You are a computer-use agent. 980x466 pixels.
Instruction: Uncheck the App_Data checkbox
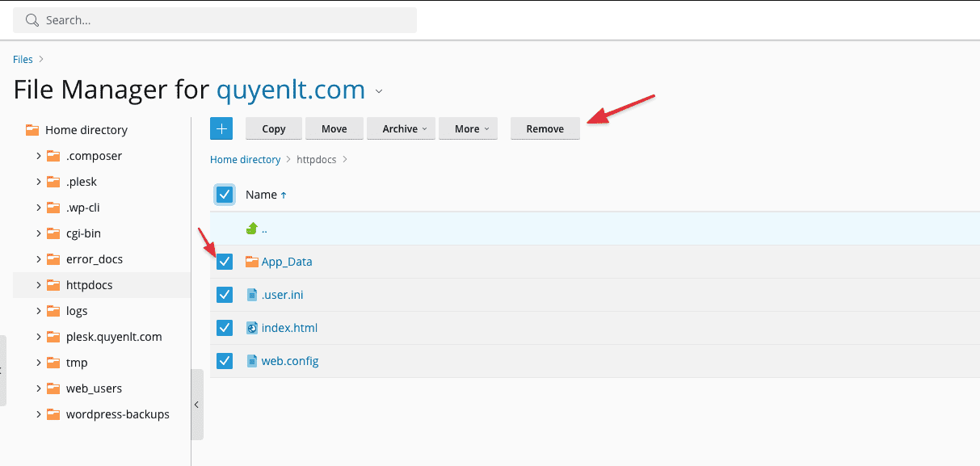(x=225, y=262)
